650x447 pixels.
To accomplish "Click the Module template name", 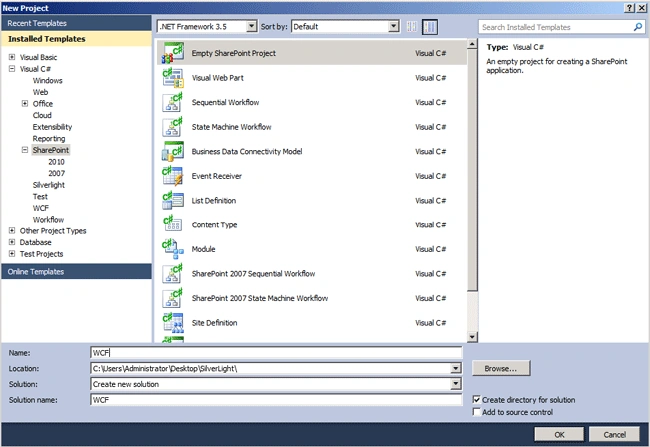I will pos(203,249).
